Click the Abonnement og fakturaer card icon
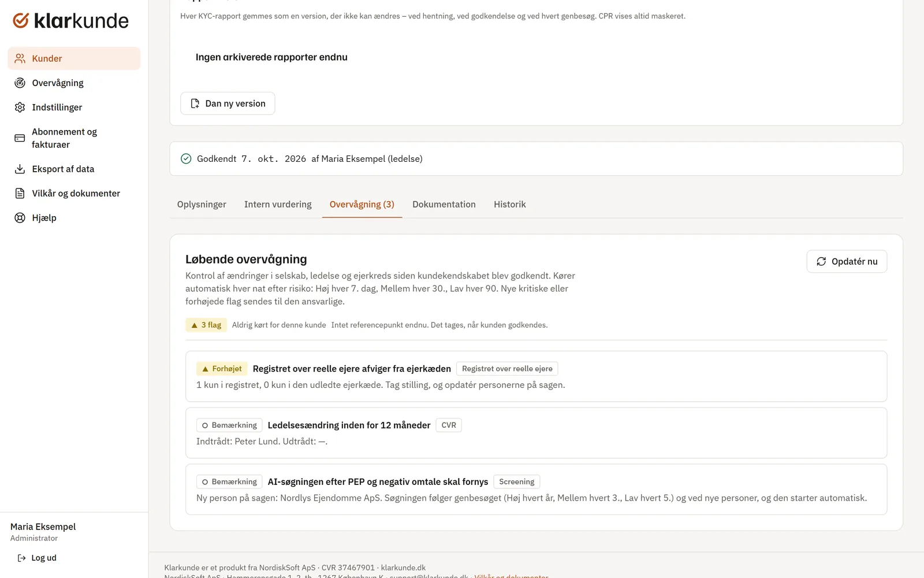This screenshot has width=924, height=578. click(x=20, y=138)
